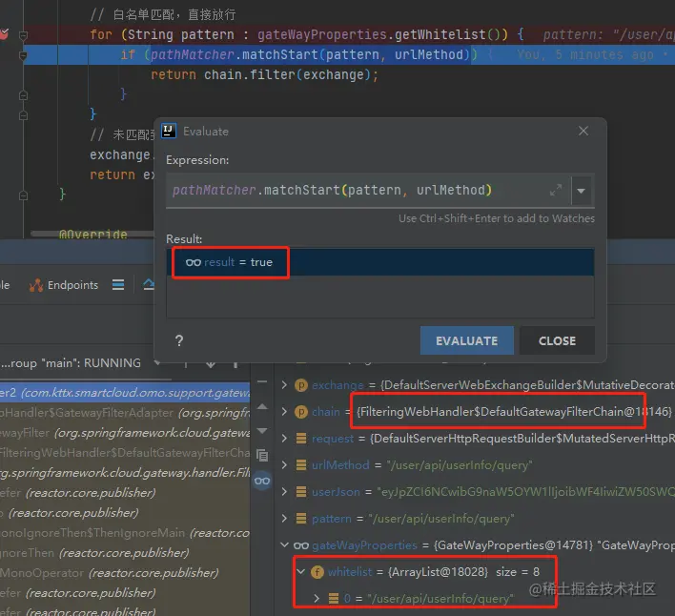Viewport: 675px width, 616px height.
Task: Click the expression input field
Action: pyautogui.click(x=368, y=191)
